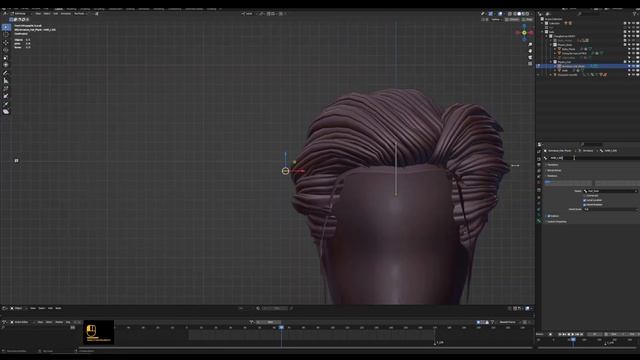Open the Armature menu in viewport header
The image size is (640, 360).
pos(66,13)
